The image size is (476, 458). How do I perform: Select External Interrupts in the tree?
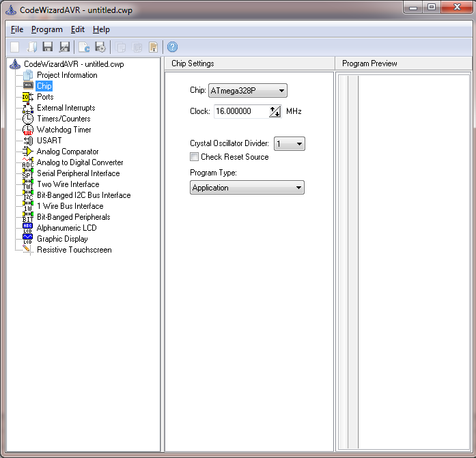point(66,108)
